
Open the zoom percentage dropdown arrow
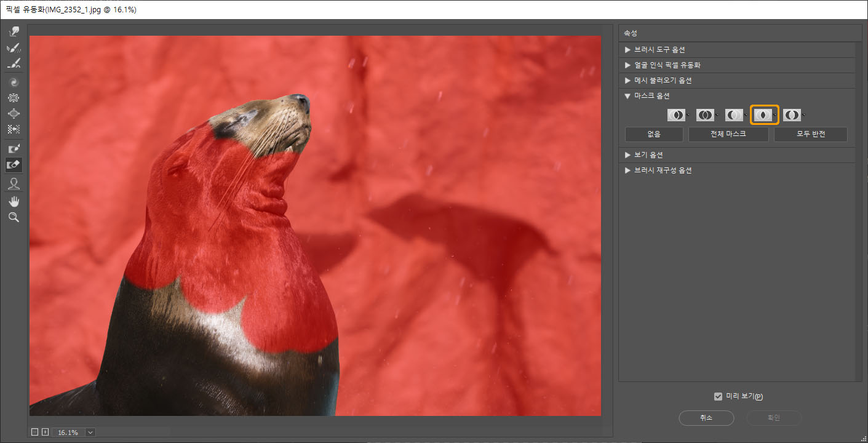[90, 433]
